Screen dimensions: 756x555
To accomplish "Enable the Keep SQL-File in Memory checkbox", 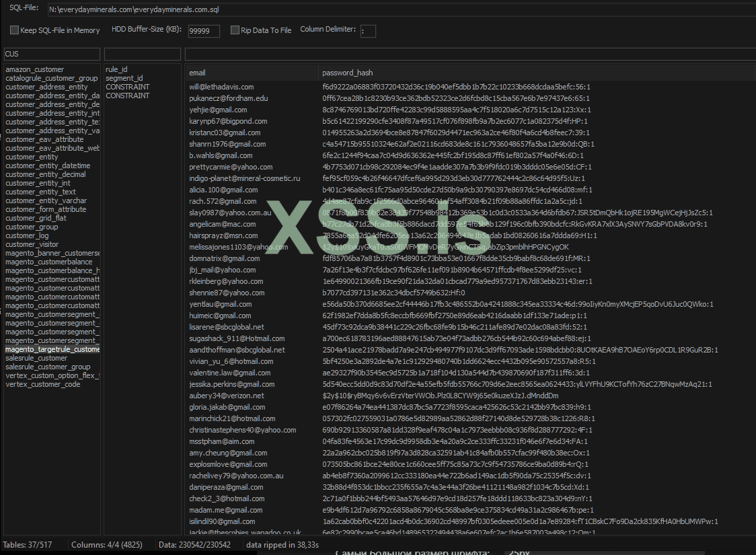I will point(13,30).
